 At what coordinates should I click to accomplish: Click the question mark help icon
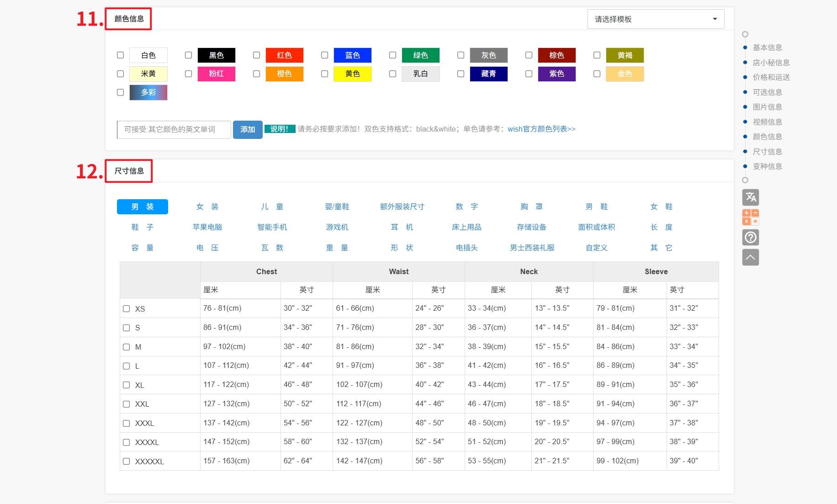751,237
